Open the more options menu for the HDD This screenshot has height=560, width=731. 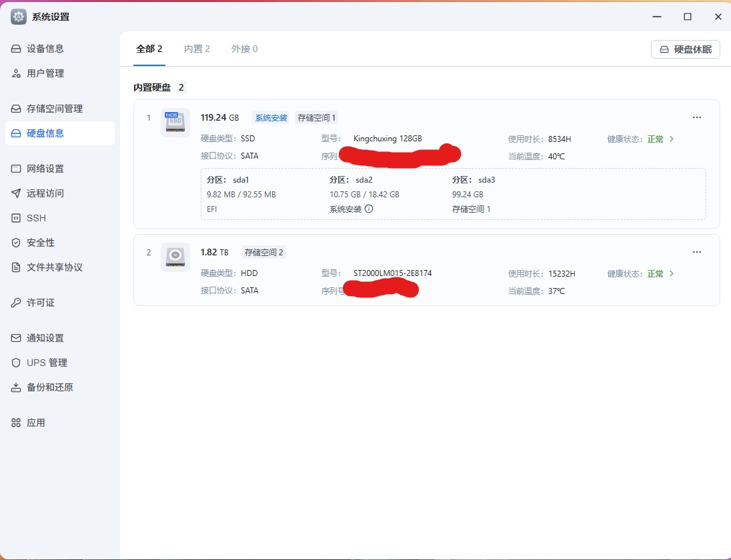tap(697, 252)
